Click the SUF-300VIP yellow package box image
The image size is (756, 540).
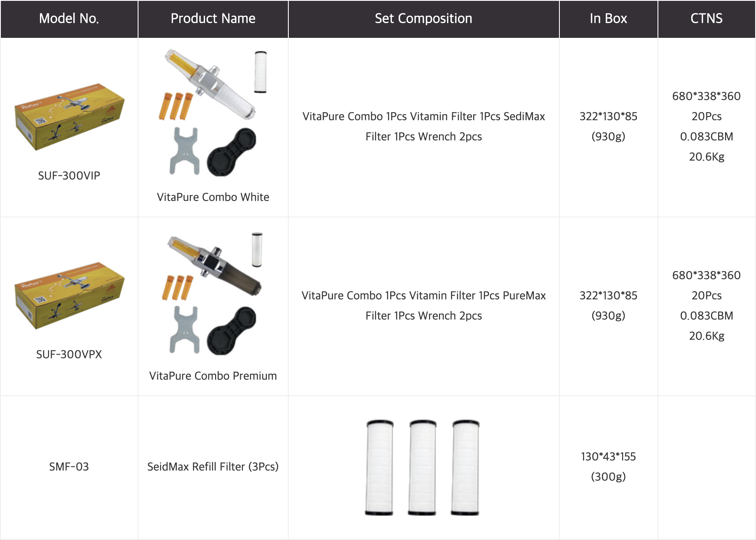[69, 116]
